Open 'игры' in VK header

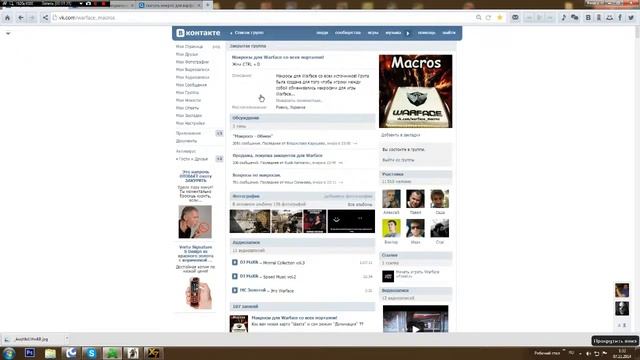(373, 33)
